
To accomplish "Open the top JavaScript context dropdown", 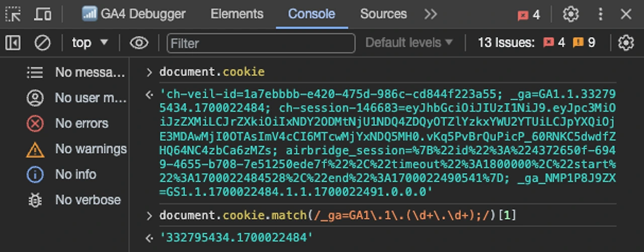I will click(90, 43).
